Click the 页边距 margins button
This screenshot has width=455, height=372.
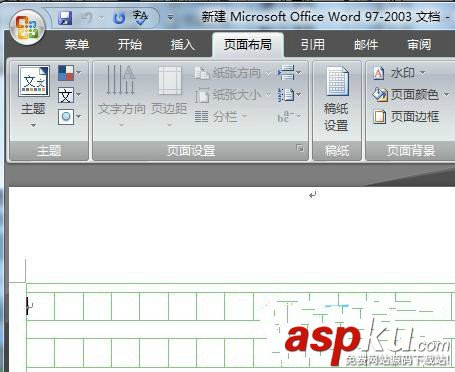[169, 96]
